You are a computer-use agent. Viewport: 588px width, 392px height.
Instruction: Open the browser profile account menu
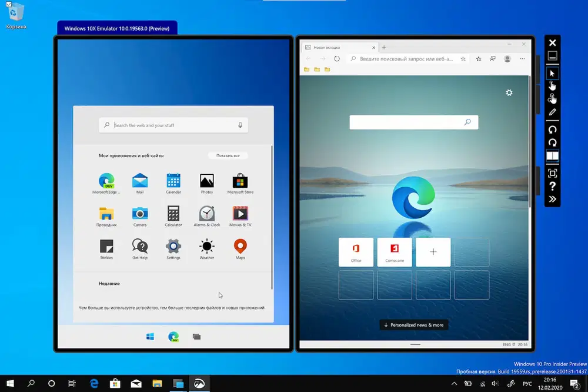pyautogui.click(x=507, y=59)
